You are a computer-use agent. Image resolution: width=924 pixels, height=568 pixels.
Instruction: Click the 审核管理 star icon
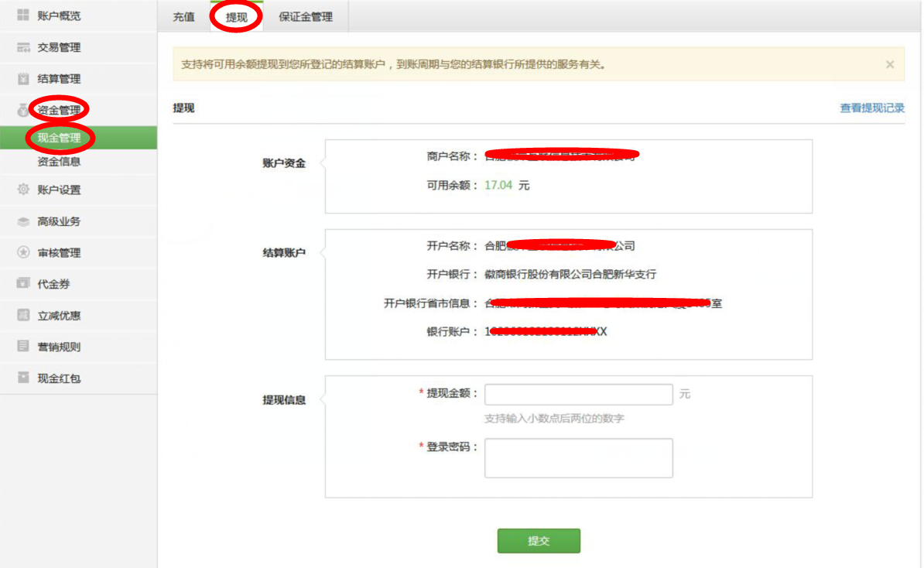[23, 253]
